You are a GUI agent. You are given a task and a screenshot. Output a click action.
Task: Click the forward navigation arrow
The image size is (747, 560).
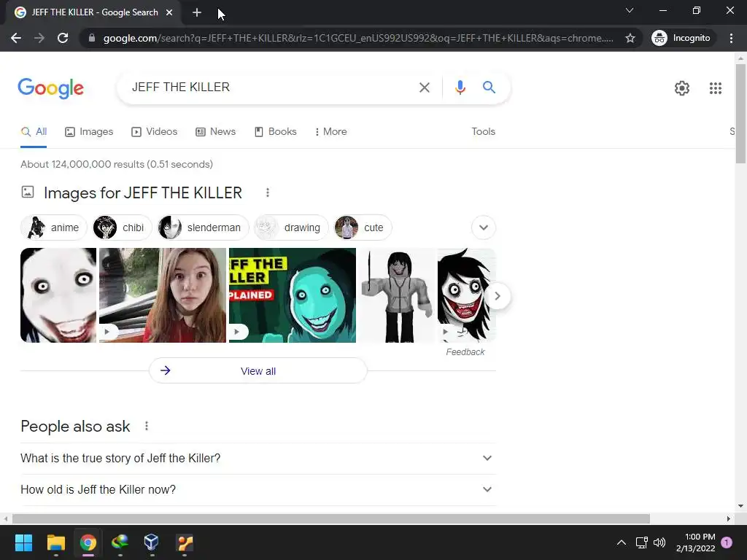tap(39, 38)
